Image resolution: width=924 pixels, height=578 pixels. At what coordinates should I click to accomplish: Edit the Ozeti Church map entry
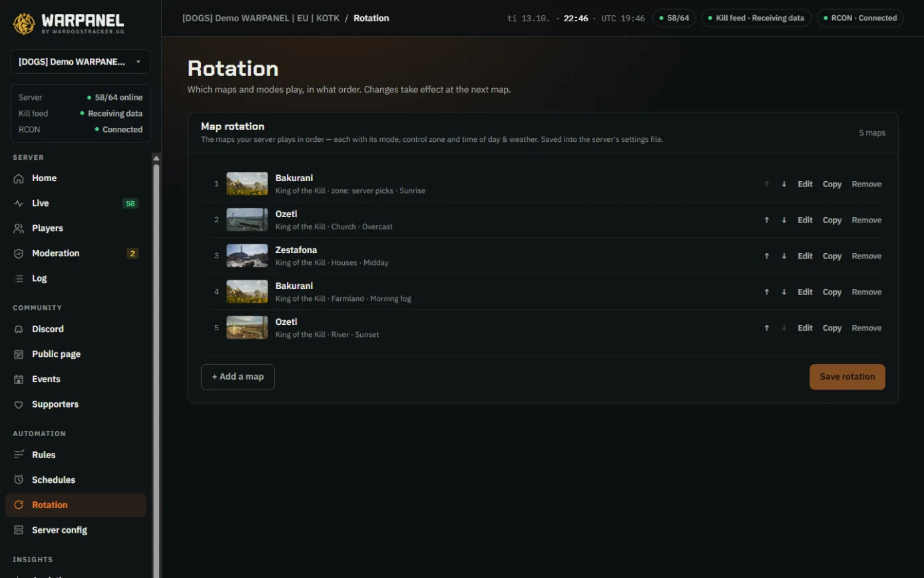(806, 220)
